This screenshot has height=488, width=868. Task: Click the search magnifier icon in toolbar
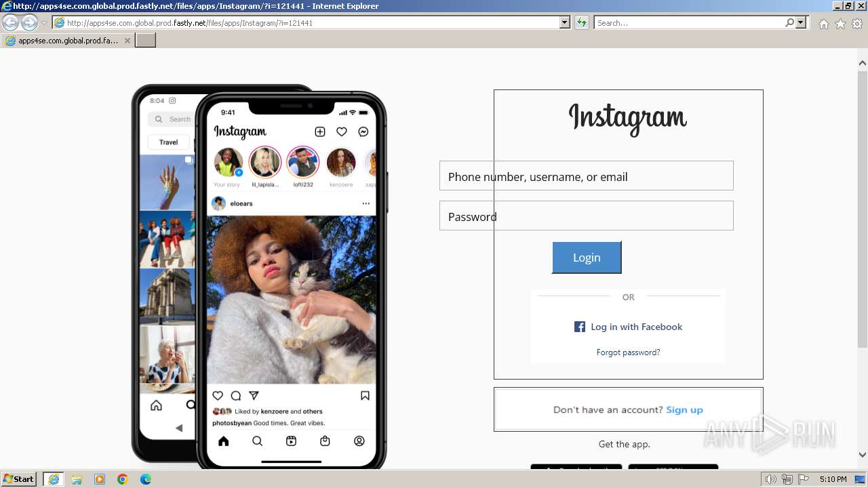pyautogui.click(x=789, y=23)
